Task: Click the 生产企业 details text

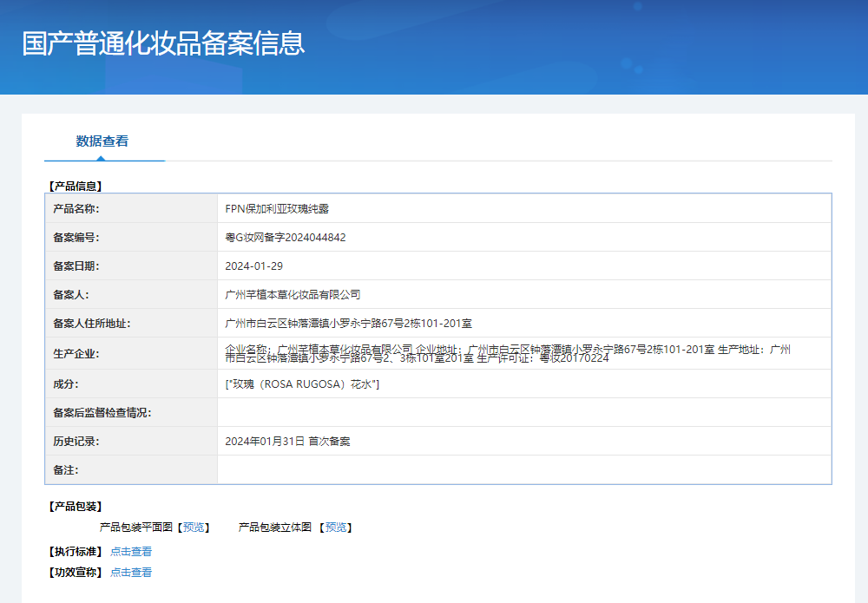Action: (x=508, y=353)
